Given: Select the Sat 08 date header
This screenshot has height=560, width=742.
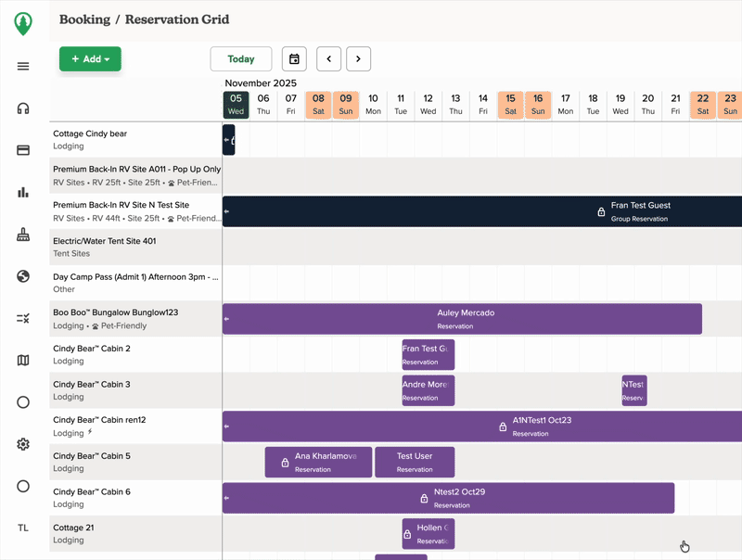Looking at the screenshot, I should pyautogui.click(x=318, y=104).
